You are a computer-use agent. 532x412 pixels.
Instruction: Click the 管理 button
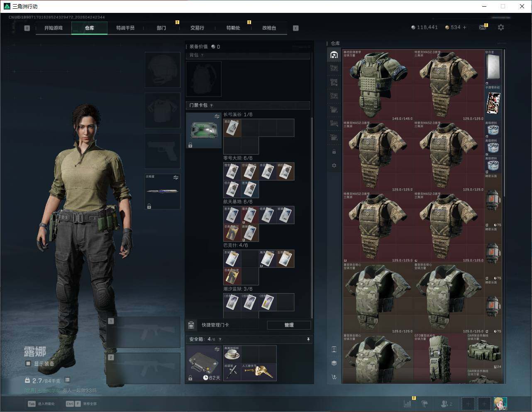pyautogui.click(x=289, y=325)
